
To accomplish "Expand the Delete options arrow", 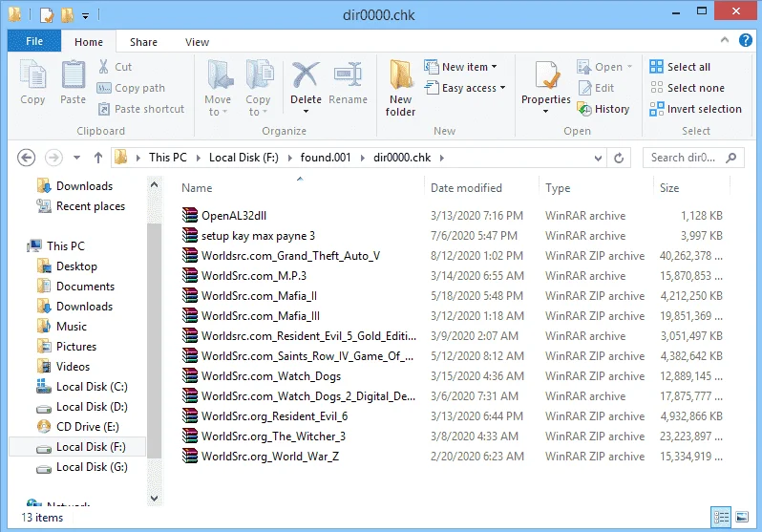I will [x=306, y=112].
